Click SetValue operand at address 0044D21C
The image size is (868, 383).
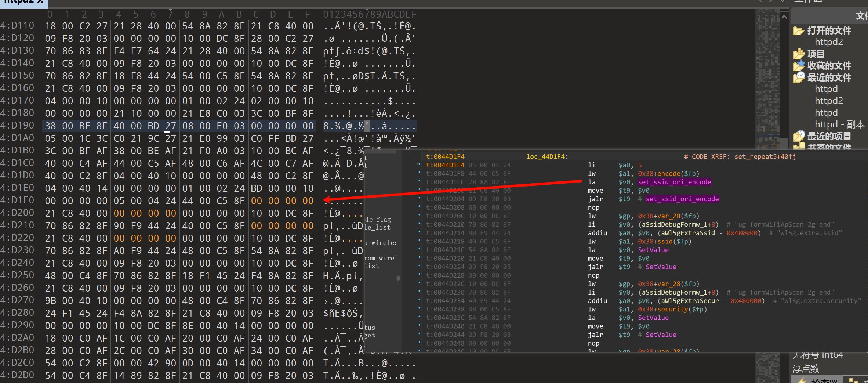pyautogui.click(x=653, y=250)
